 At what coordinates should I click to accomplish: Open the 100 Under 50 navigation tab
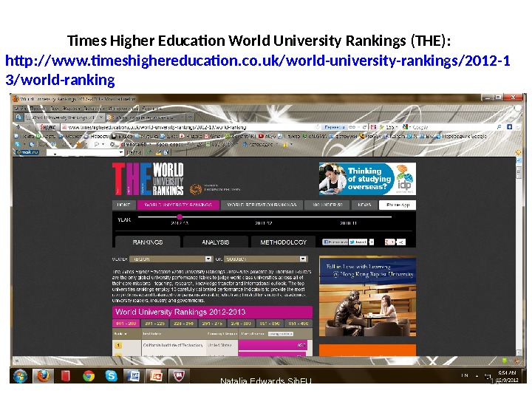pos(327,205)
